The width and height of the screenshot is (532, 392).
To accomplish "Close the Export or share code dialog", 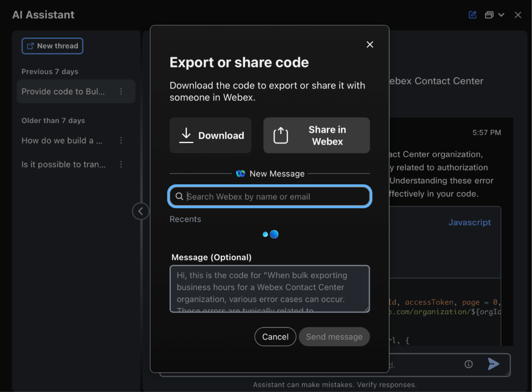I will pos(370,45).
